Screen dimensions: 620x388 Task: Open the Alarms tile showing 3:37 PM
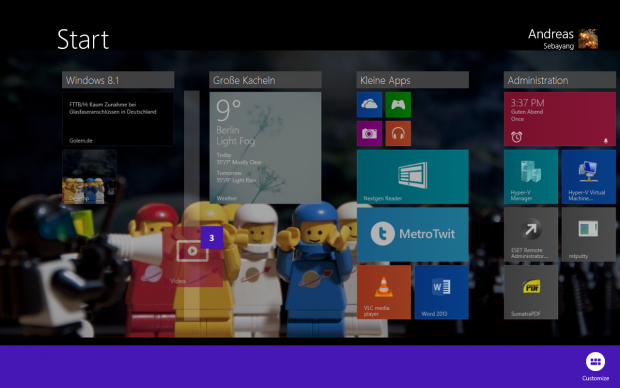coord(560,119)
